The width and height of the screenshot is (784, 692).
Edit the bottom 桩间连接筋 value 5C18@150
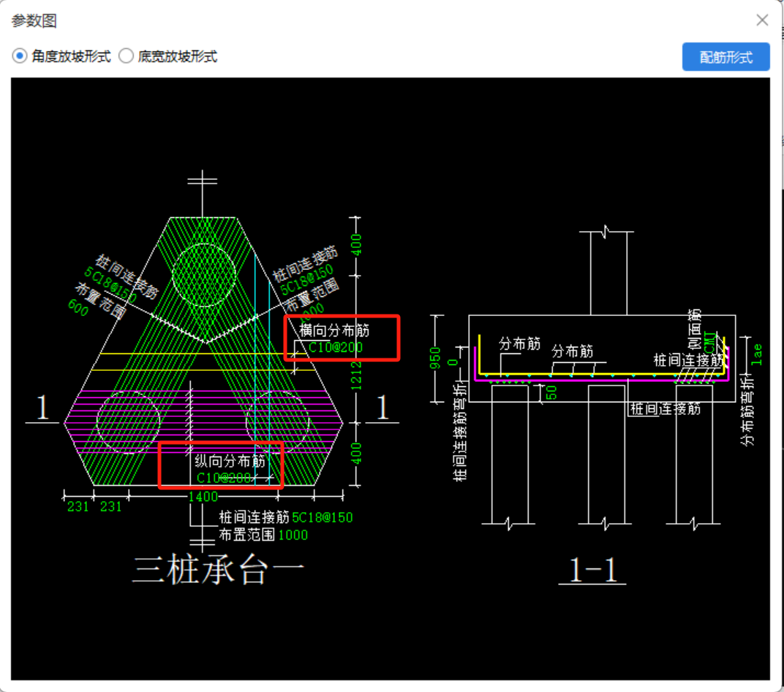[323, 517]
